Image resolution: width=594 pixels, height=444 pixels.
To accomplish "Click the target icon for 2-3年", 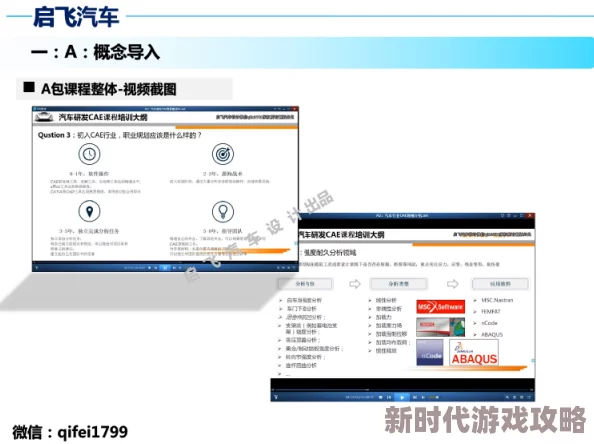I will [223, 154].
